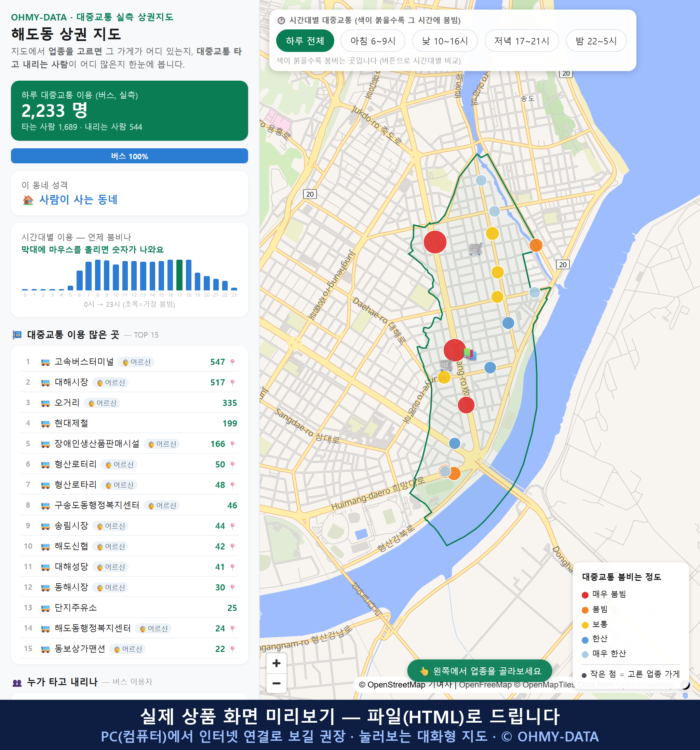Click the green peak bar at hour 17

(179, 275)
